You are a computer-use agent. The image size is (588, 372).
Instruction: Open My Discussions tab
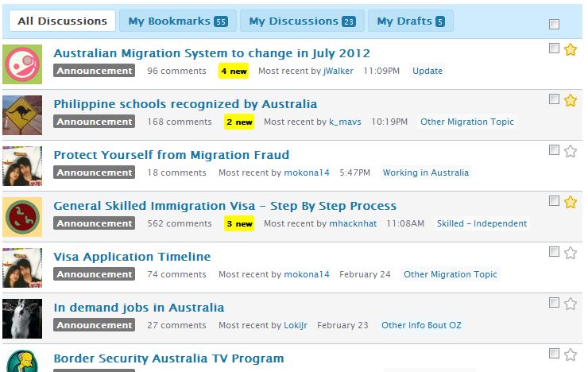pos(302,21)
